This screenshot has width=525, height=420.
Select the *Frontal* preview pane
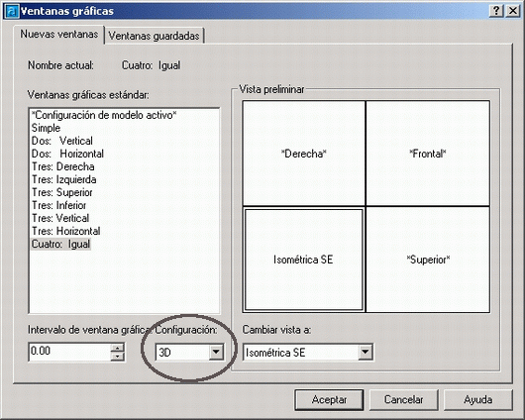tap(428, 154)
